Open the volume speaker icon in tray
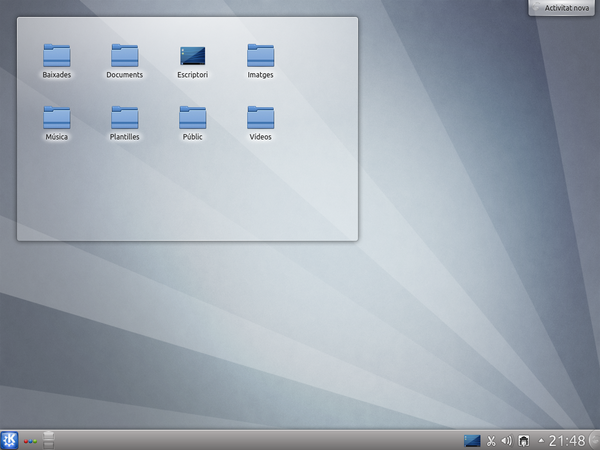The width and height of the screenshot is (600, 450). tap(506, 440)
